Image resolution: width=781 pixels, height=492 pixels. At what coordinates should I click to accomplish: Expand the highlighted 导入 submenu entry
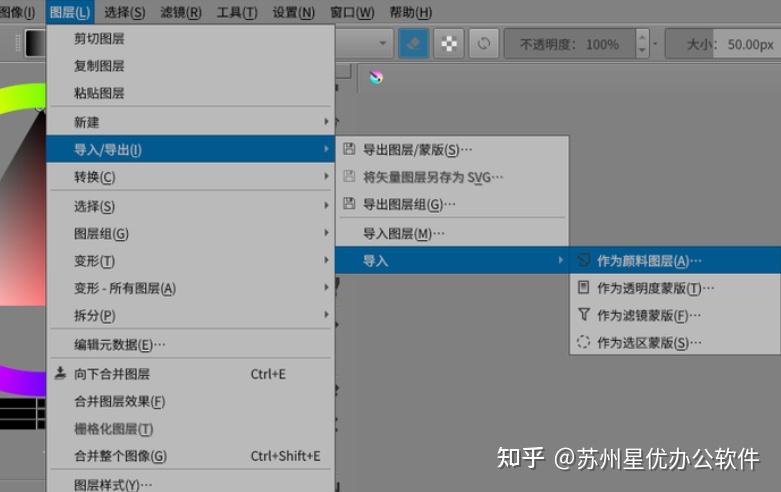453,260
